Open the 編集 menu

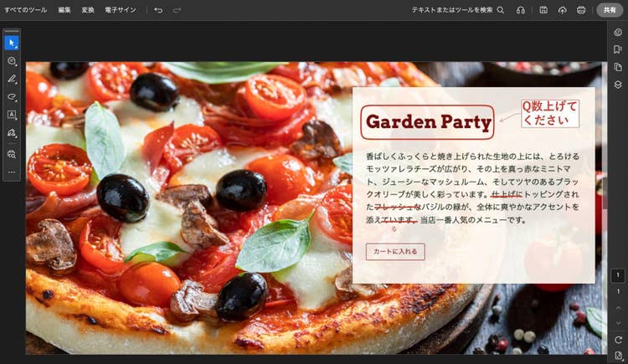(x=64, y=10)
